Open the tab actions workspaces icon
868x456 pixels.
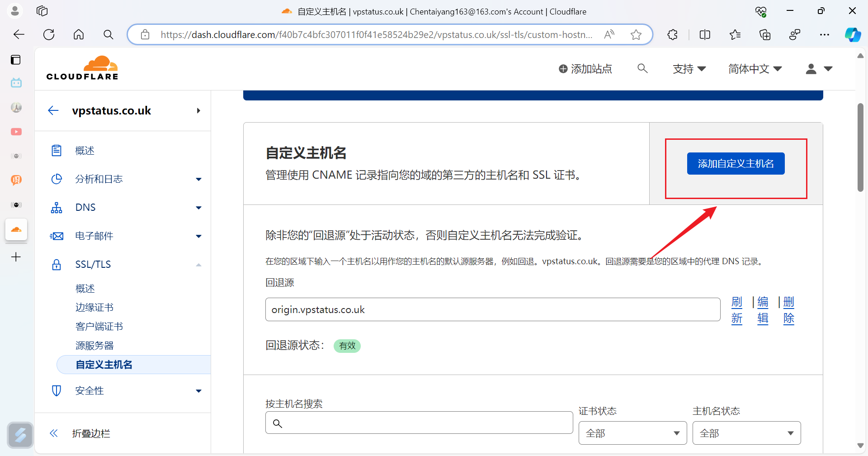click(x=42, y=11)
